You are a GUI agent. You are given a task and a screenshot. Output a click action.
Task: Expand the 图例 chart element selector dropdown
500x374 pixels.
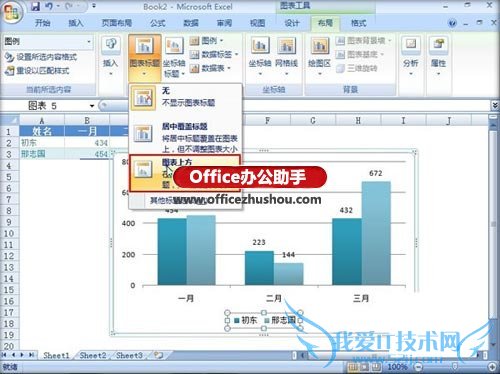point(89,42)
